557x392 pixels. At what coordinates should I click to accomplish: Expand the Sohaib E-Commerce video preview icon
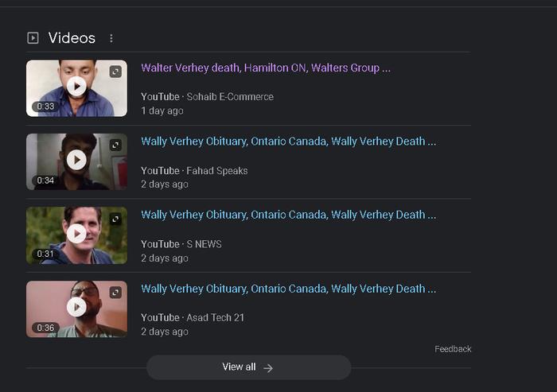coord(115,72)
